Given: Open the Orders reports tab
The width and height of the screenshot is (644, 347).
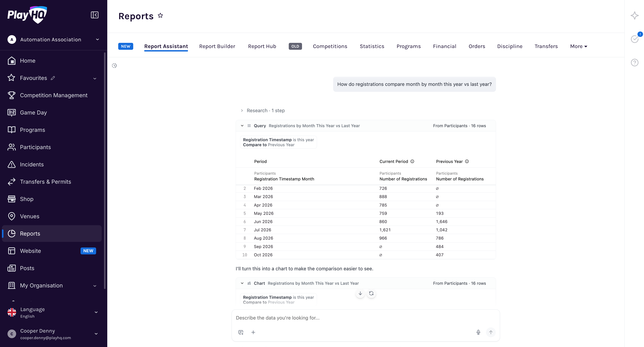Looking at the screenshot, I should point(477,46).
